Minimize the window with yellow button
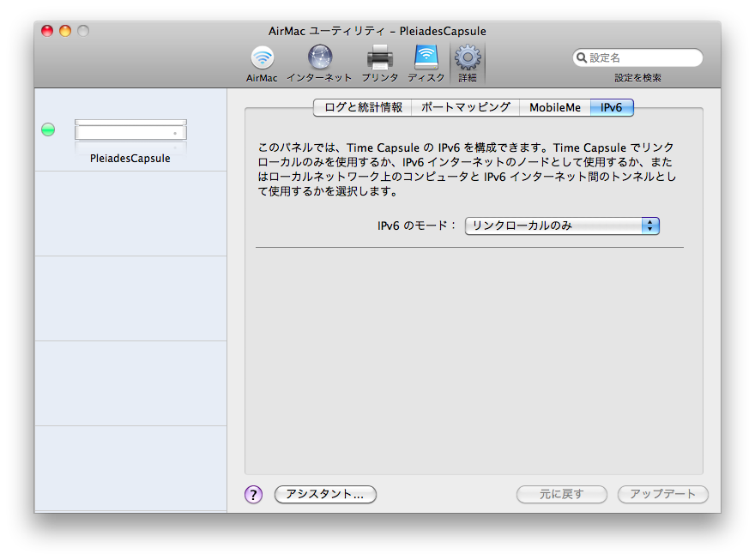Screen dimensions: 755x560 pyautogui.click(x=65, y=31)
